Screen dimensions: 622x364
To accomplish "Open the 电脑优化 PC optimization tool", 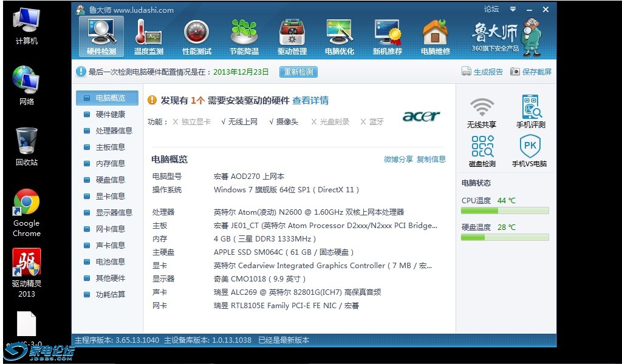I will coord(340,36).
